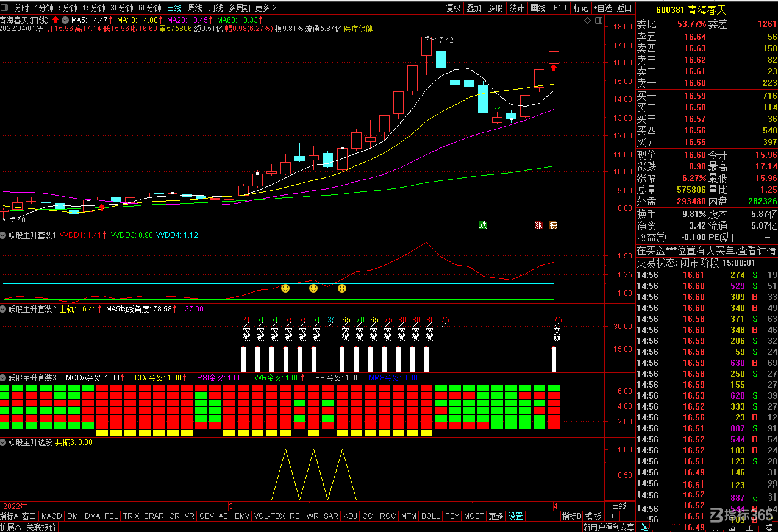Screen dimensions: 778x532
Task: Open the round dropdown icon before MA5
Action: [x=65, y=20]
